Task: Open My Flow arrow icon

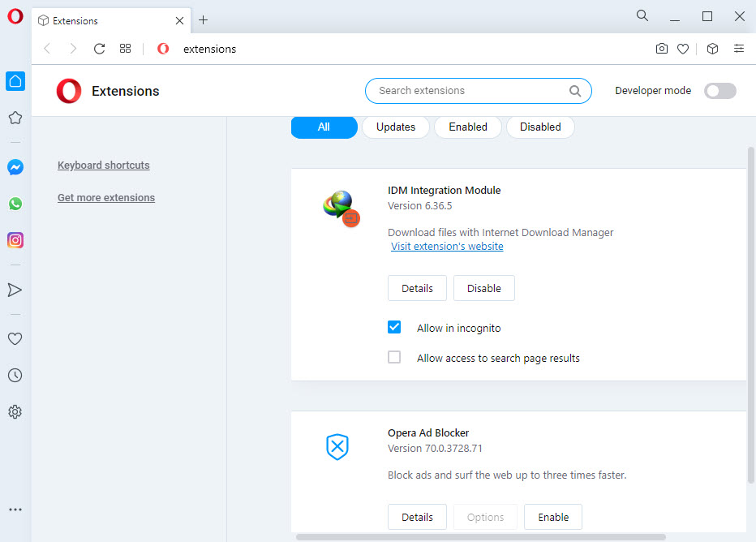Action: (x=15, y=290)
